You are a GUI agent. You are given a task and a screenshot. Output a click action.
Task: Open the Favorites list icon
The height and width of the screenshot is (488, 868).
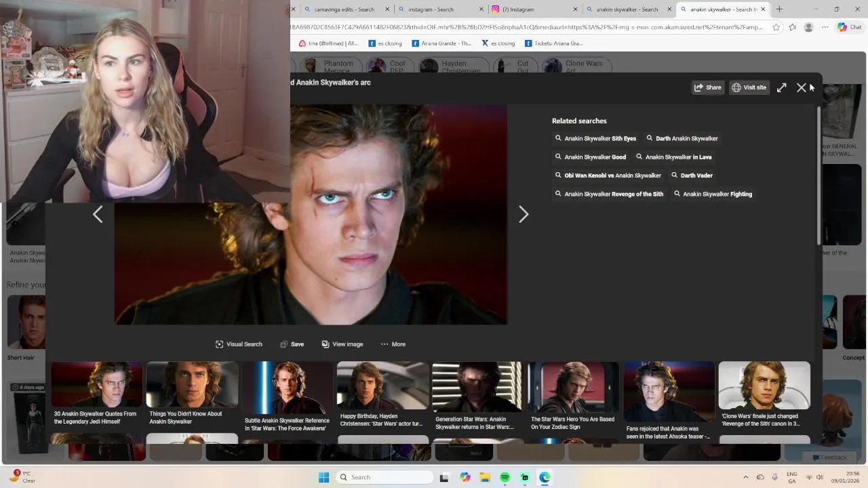pyautogui.click(x=793, y=27)
